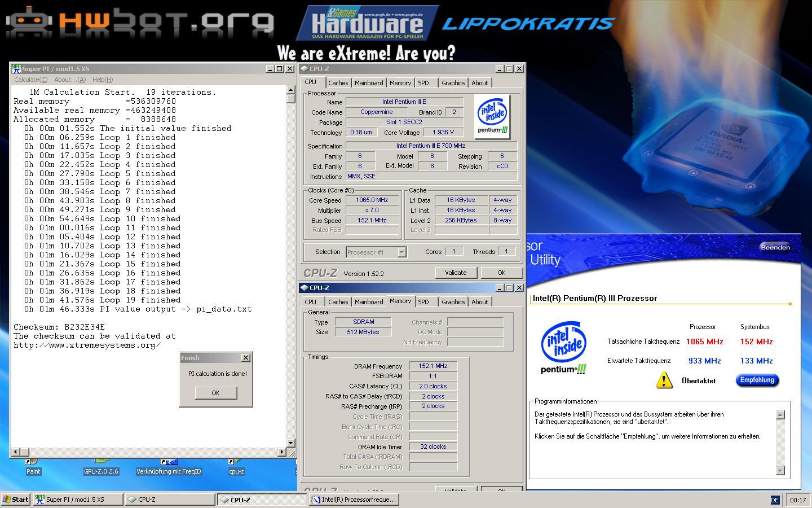Select Mainboard tab in lower CPU-Z window
The height and width of the screenshot is (508, 812).
click(369, 302)
